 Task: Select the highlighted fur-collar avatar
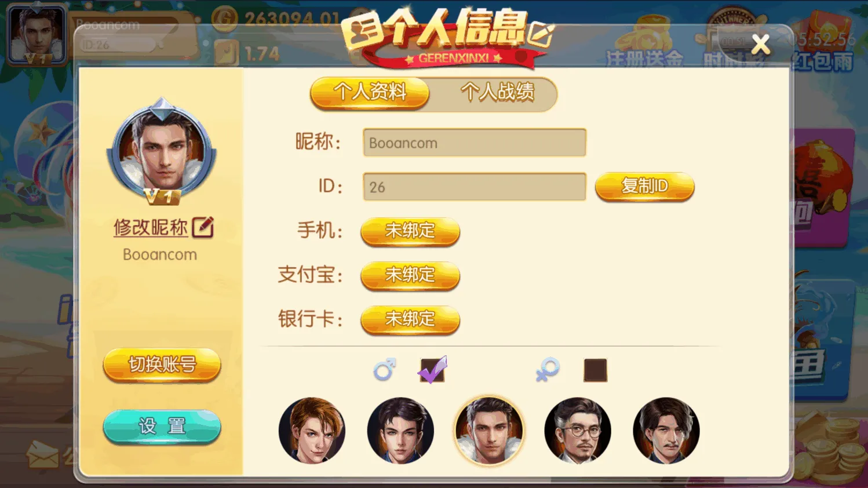[x=489, y=431]
